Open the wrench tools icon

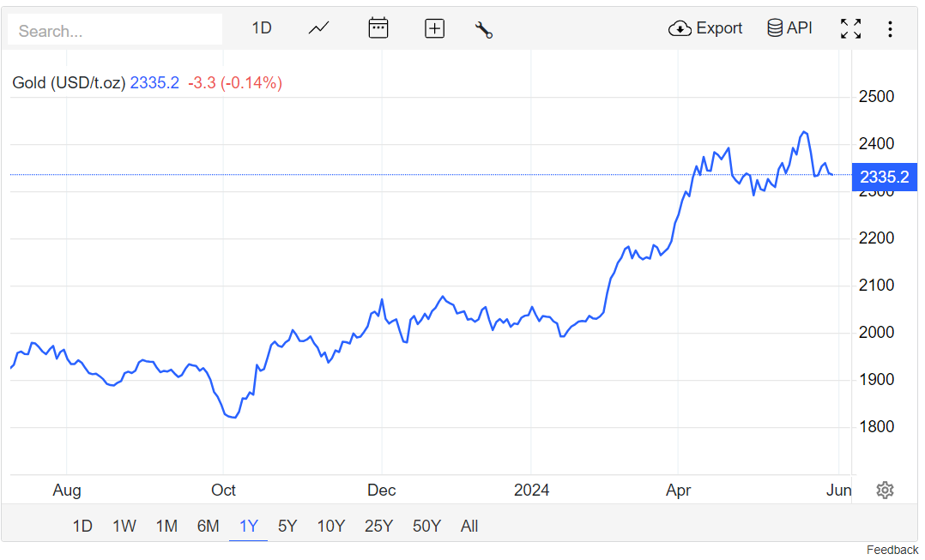(x=483, y=29)
